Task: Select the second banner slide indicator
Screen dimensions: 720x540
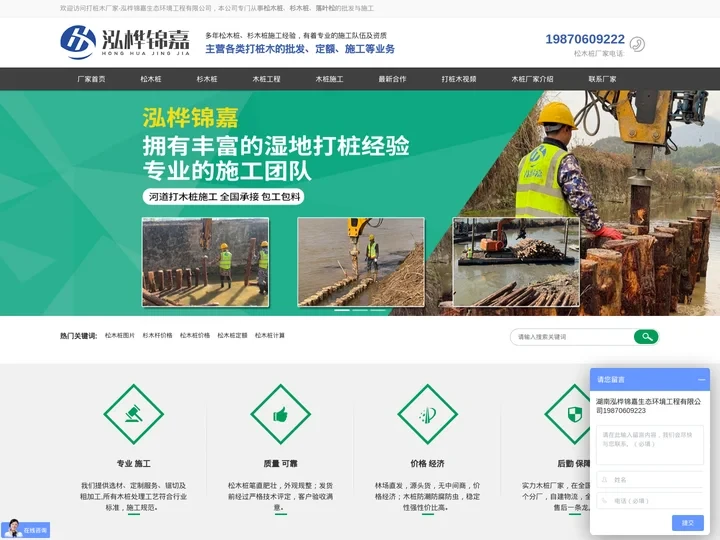Action: (360, 310)
